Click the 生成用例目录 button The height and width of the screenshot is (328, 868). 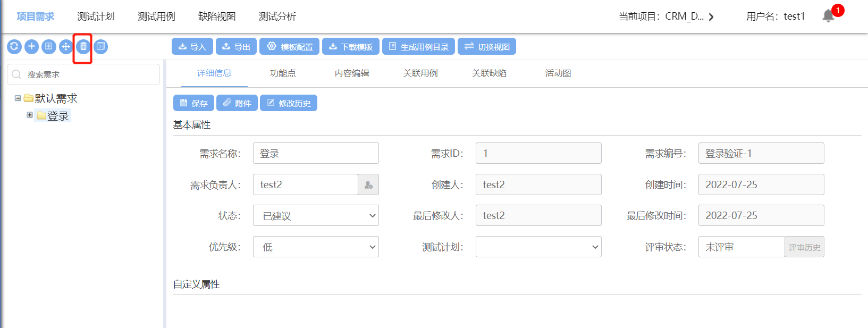tap(418, 47)
